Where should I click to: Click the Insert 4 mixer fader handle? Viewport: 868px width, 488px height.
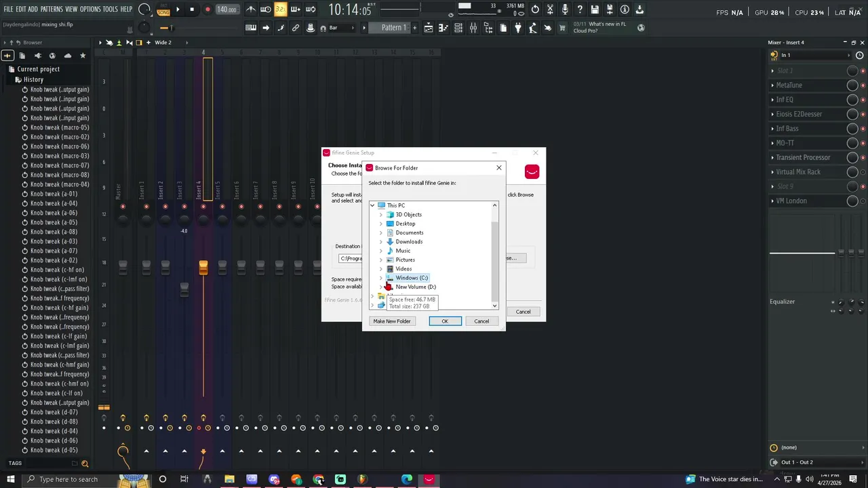tap(203, 268)
